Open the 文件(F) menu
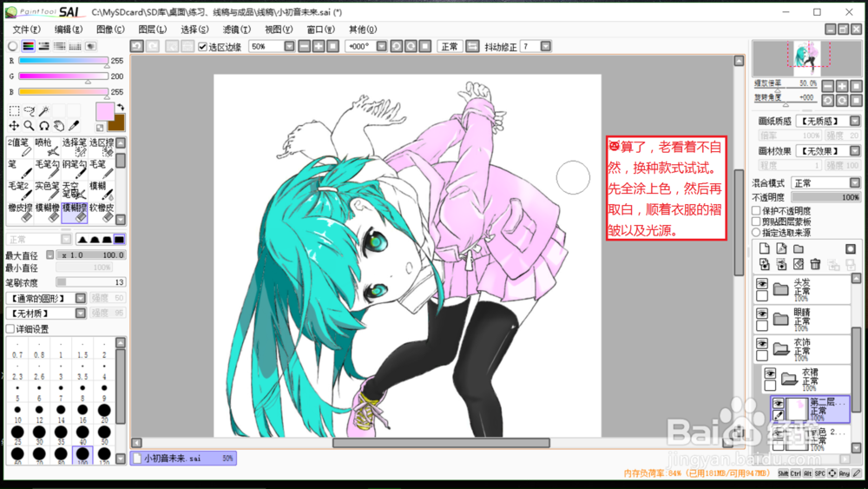The width and height of the screenshot is (868, 489). (26, 30)
